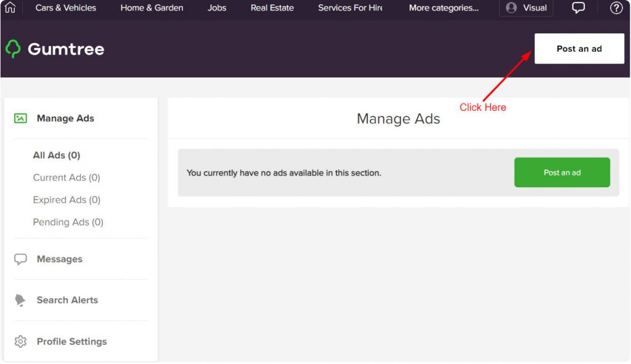Click the Gumtree tree logo
Screen dimensions: 631x364
pyautogui.click(x=14, y=48)
